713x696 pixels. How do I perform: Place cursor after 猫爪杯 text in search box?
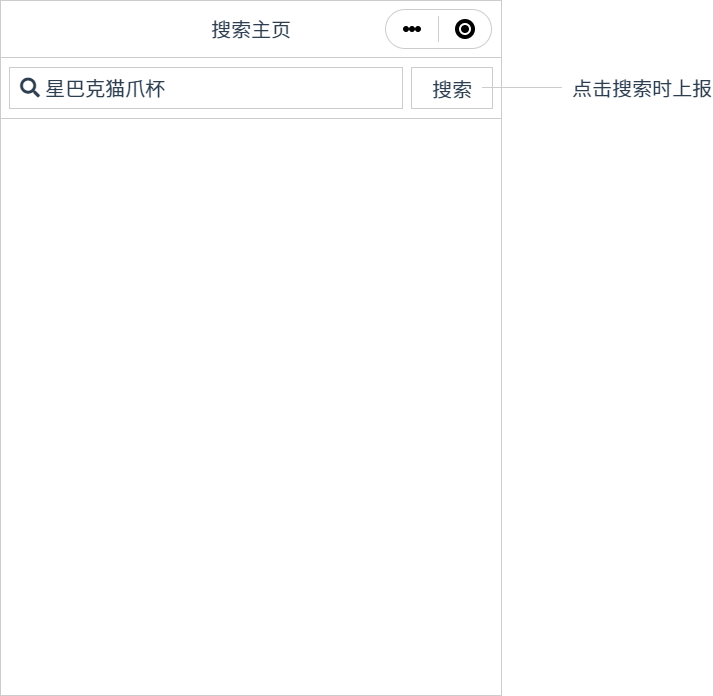pyautogui.click(x=167, y=88)
